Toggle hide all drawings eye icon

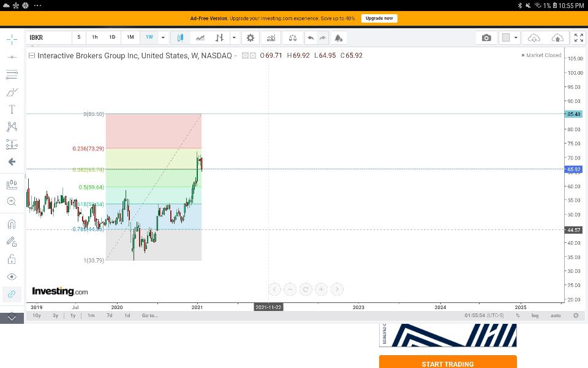[x=12, y=277]
